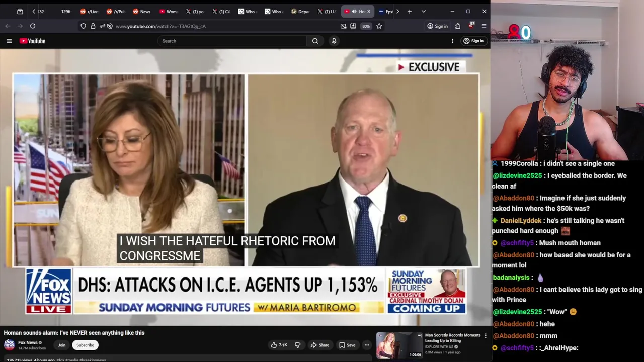Save the video to a playlist
This screenshot has width=644, height=362.
347,345
